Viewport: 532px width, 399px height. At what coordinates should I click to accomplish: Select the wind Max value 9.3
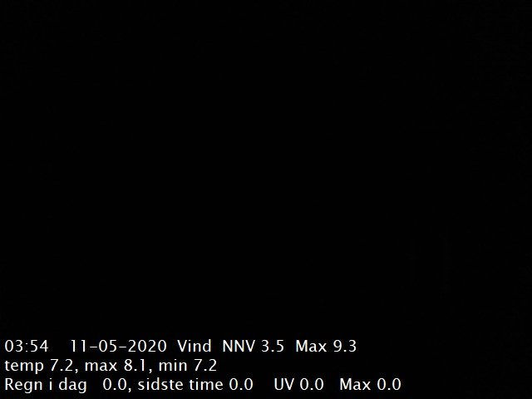tap(345, 347)
